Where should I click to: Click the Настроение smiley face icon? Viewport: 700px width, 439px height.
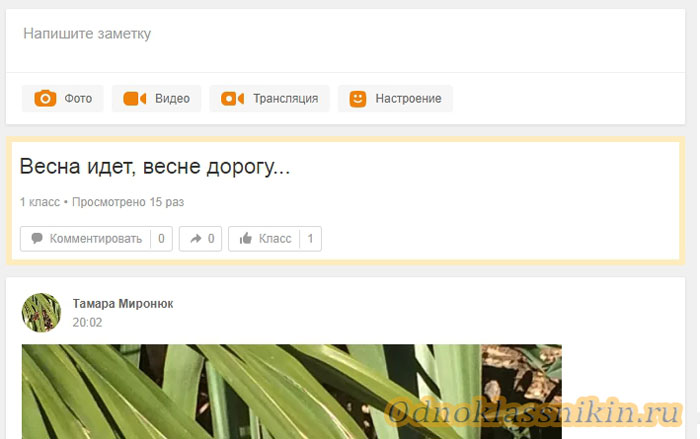pos(358,99)
